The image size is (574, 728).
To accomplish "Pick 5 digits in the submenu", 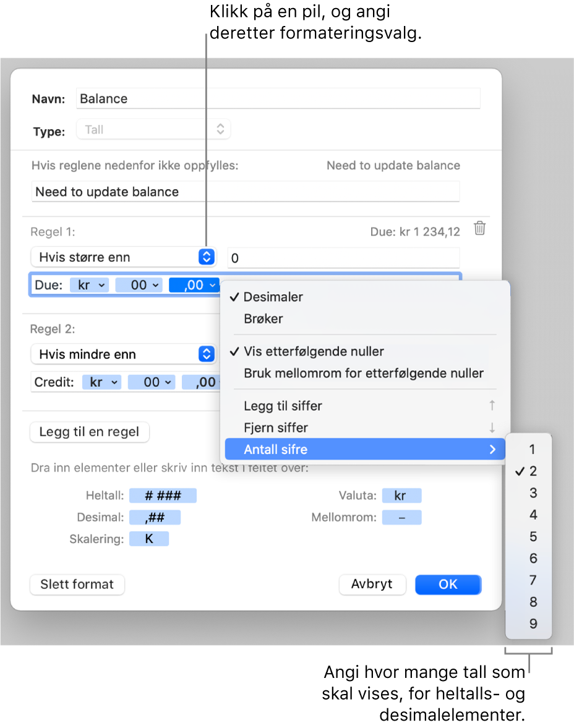I will coord(529,536).
